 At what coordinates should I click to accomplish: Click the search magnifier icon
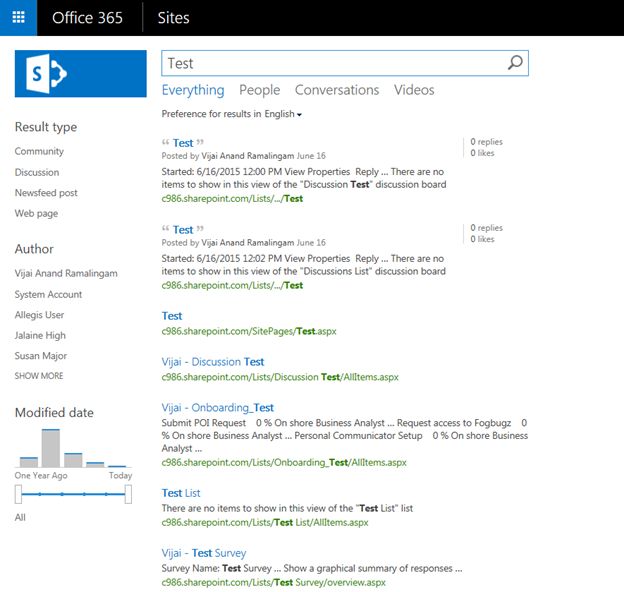515,63
